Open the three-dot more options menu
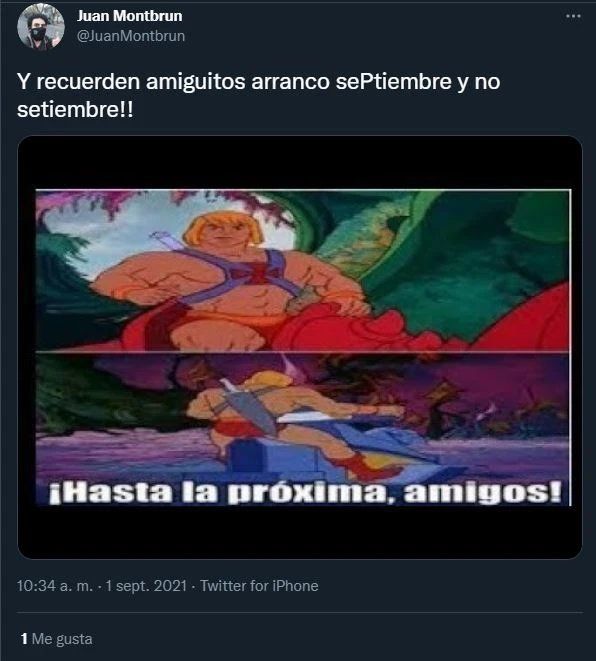596x661 pixels. click(573, 16)
